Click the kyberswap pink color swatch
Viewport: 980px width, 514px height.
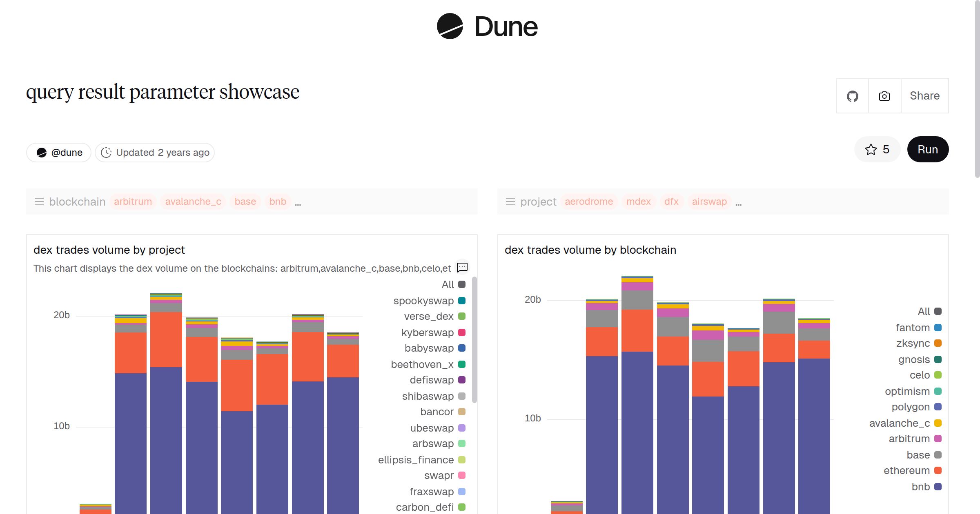tap(461, 332)
